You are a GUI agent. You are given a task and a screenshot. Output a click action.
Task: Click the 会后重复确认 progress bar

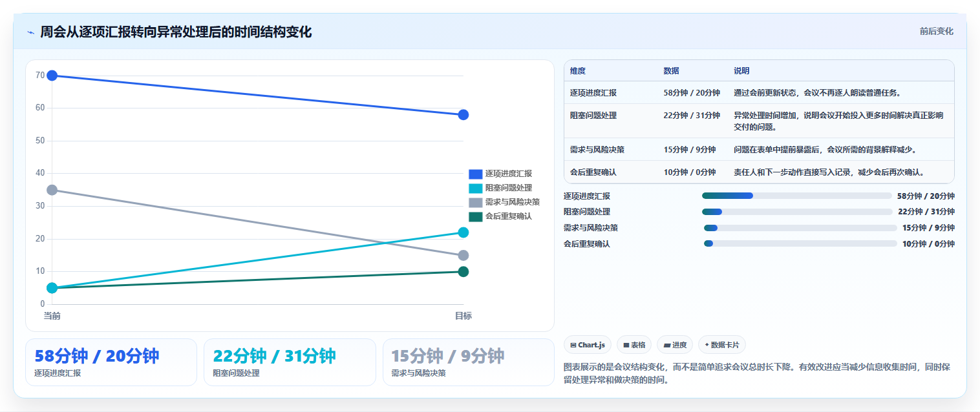pos(800,243)
